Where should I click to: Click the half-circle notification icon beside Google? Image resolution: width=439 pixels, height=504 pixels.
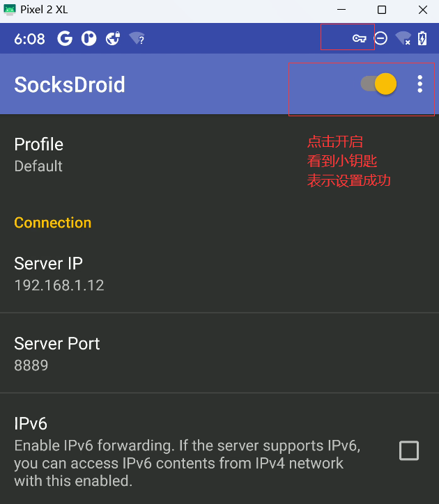88,38
